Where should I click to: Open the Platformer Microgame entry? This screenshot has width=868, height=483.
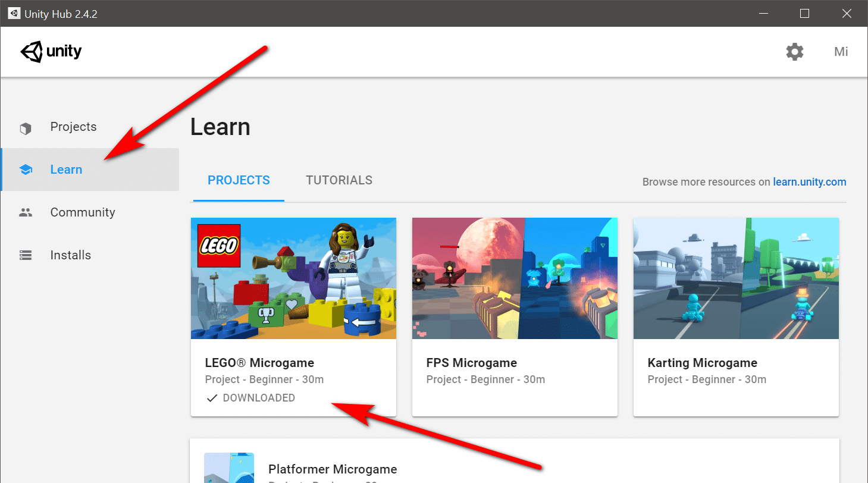point(515,461)
